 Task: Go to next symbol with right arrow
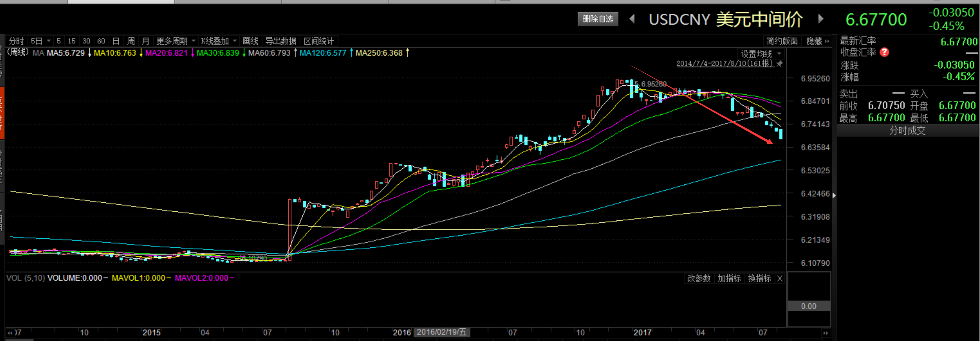821,19
